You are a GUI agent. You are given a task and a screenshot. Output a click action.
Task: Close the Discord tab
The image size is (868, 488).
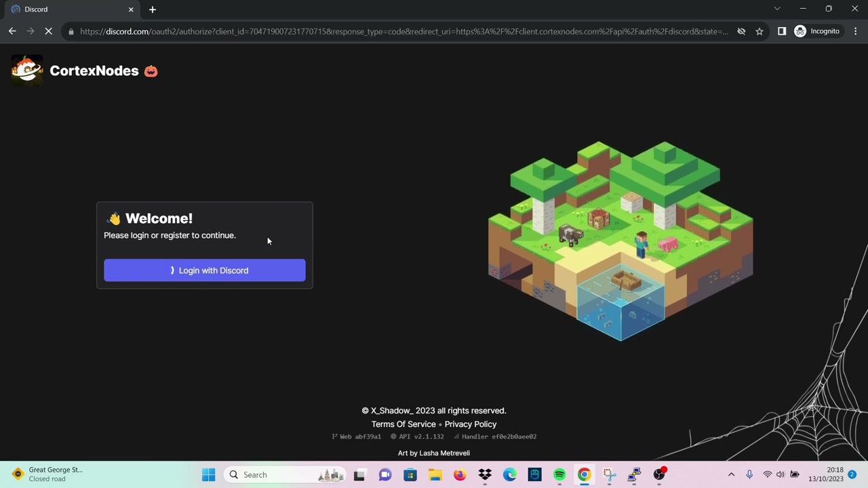coord(131,9)
